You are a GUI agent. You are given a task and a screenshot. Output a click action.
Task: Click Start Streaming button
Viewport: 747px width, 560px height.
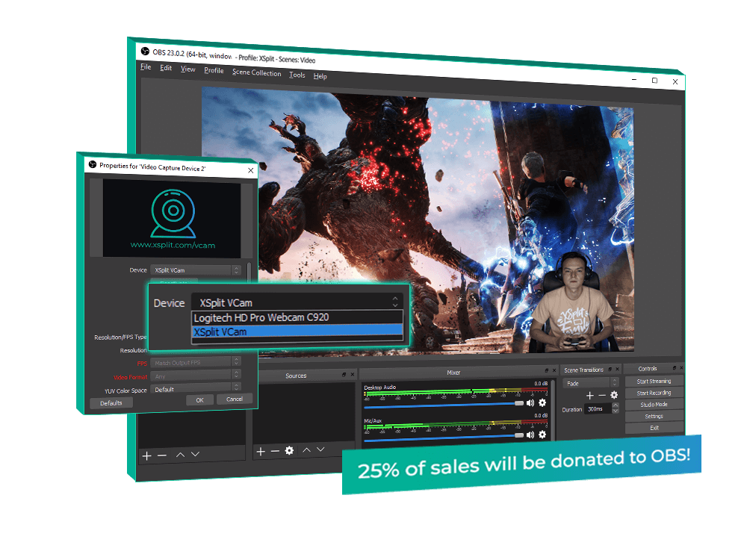click(x=654, y=381)
